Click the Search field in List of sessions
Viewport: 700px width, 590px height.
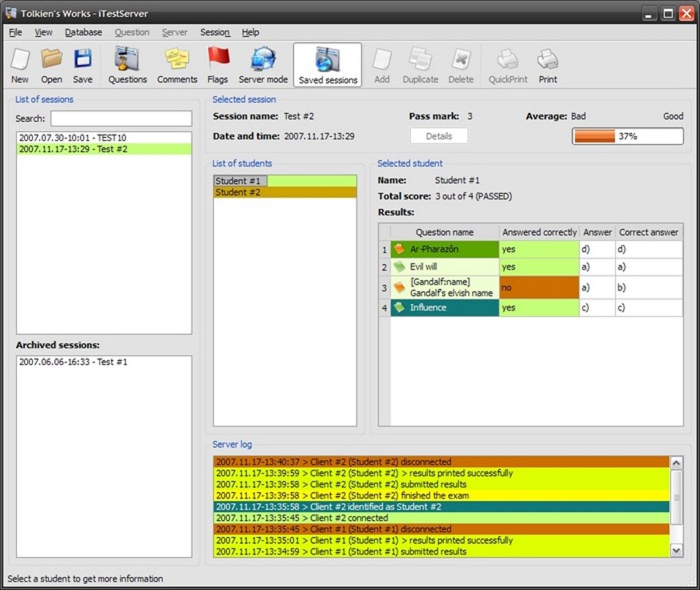click(121, 118)
